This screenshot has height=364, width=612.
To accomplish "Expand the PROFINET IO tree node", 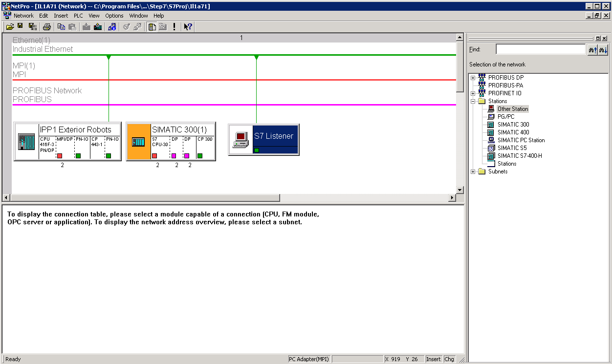I will [x=473, y=93].
